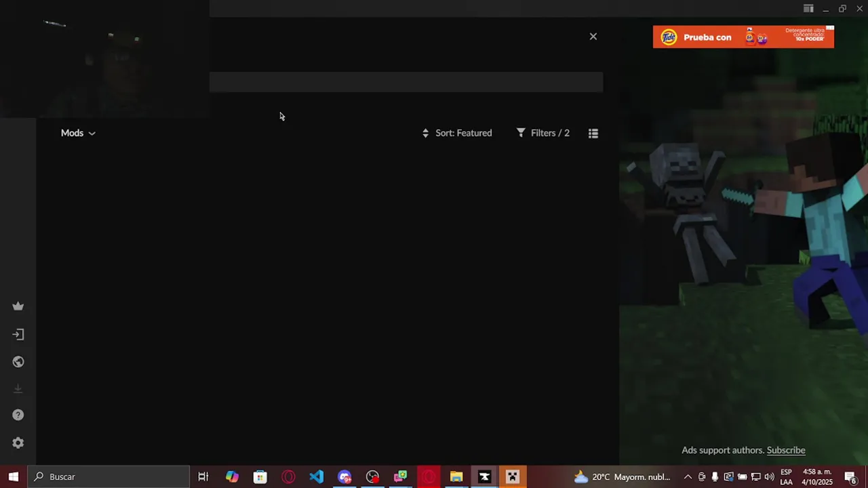868x488 pixels.
Task: Click the window layout icon in title bar
Action: (808, 9)
